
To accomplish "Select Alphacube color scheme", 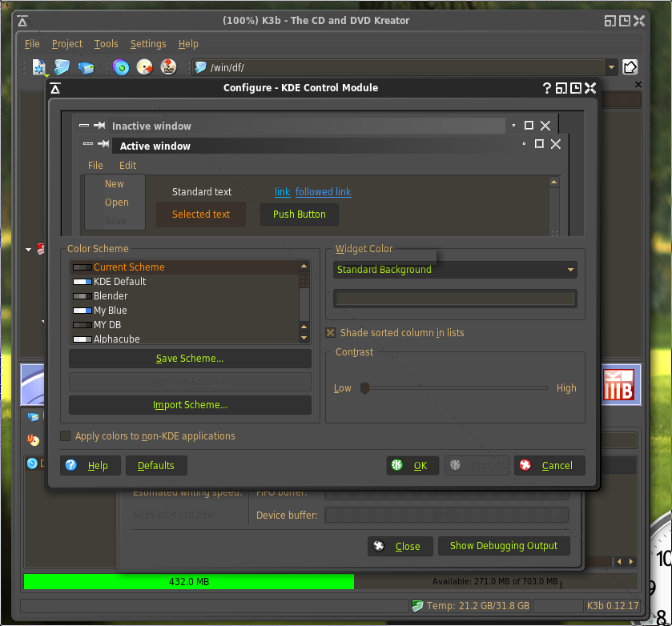I will [x=185, y=339].
